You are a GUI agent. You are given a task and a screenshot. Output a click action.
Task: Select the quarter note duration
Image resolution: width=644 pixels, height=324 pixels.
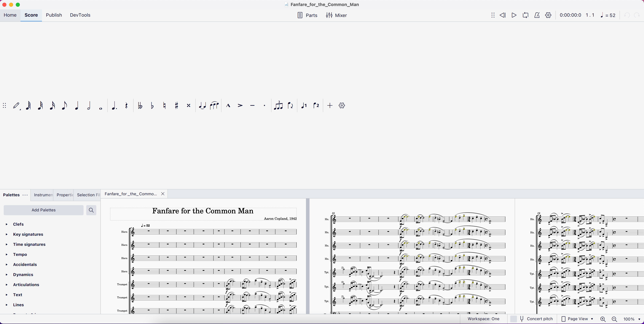77,105
